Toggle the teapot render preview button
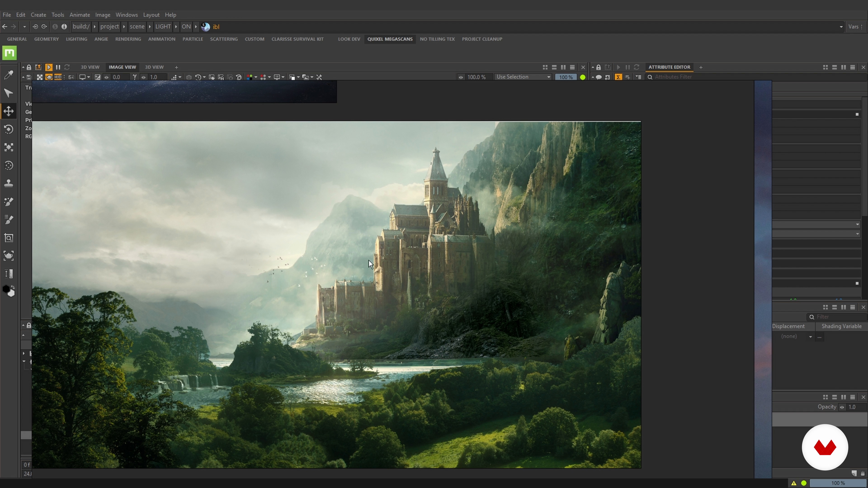Viewport: 868px width, 488px height. [49, 77]
